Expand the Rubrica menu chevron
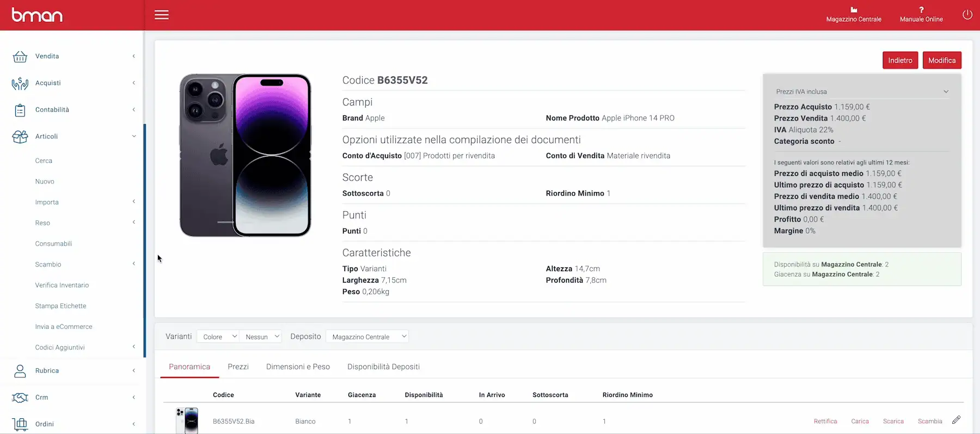This screenshot has width=980, height=434. 134,370
